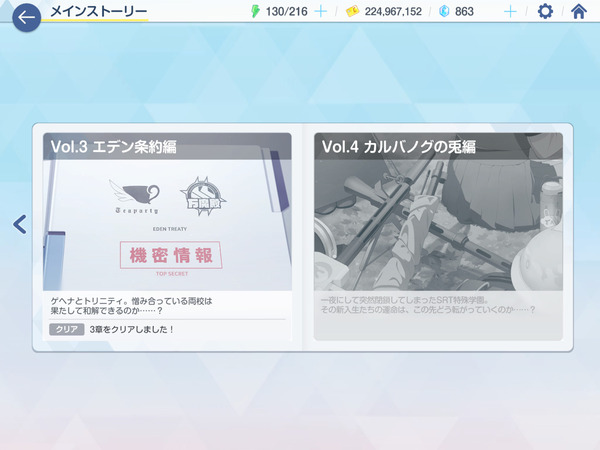Click the 3章をクリアしました！ status text
This screenshot has height=450, width=600.
tap(132, 329)
